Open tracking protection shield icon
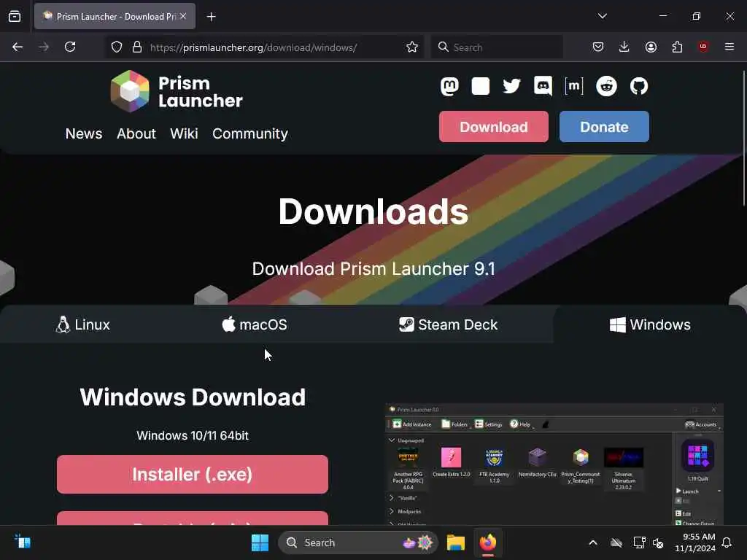 coord(117,47)
